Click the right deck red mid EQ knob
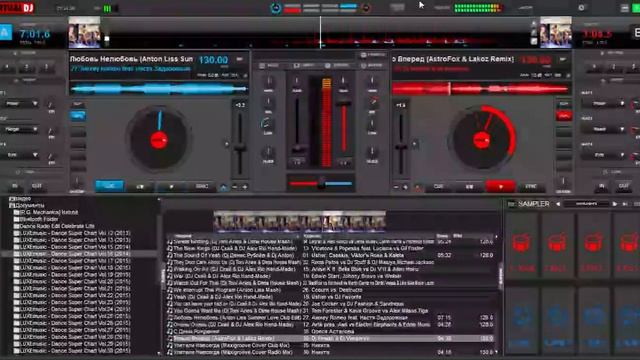Screen dimensions: 640x360 click(373, 103)
